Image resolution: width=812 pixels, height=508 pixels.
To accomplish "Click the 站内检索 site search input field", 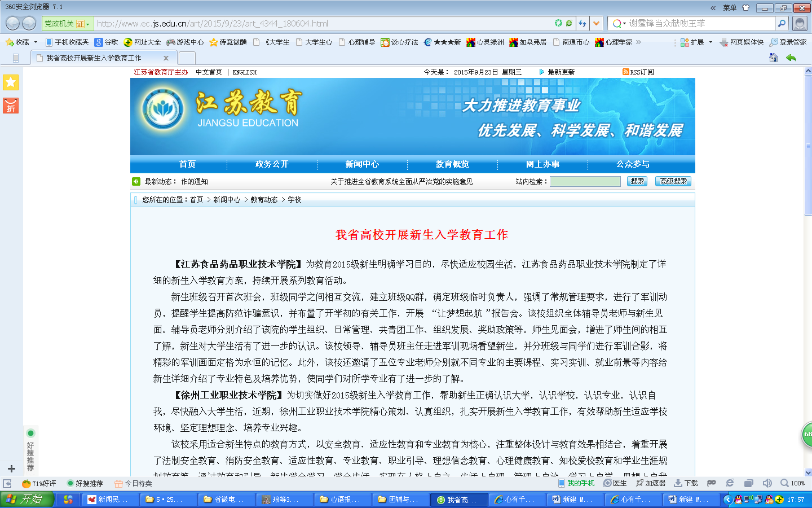I will tap(585, 181).
